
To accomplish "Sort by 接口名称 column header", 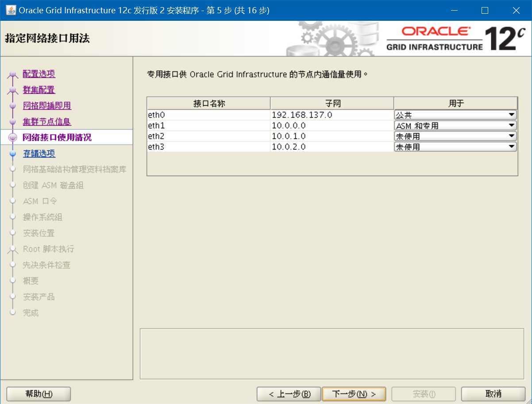I will [209, 104].
